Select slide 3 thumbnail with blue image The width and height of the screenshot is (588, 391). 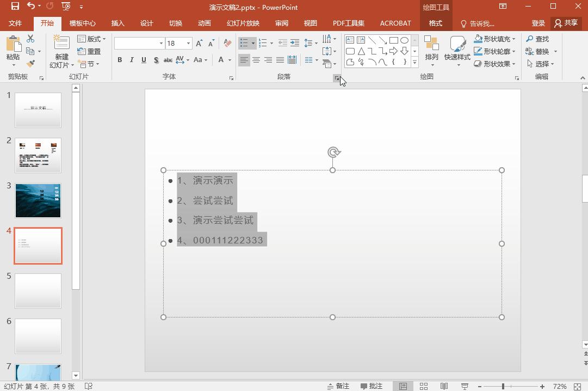click(38, 200)
